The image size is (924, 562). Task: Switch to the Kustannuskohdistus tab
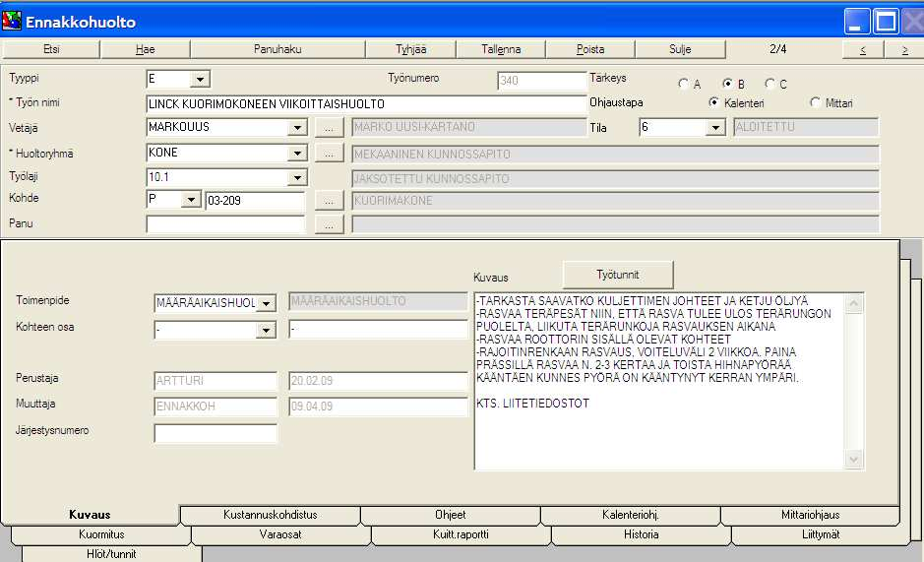point(271,515)
